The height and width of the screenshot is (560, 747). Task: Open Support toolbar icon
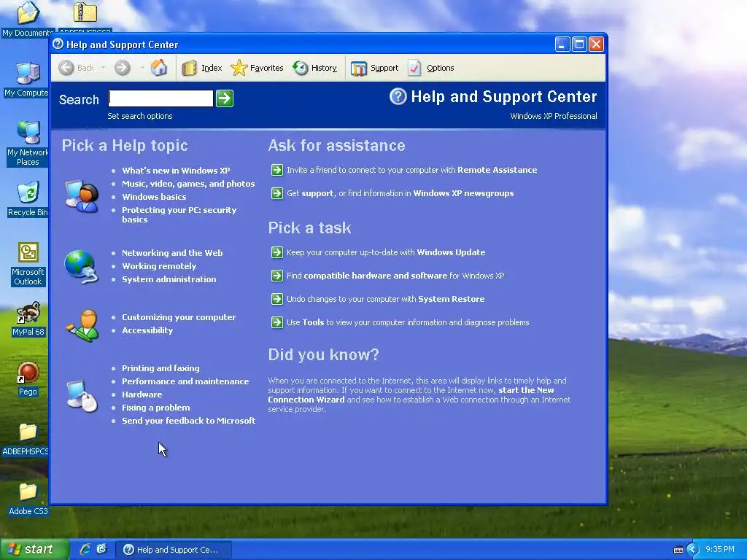358,69
